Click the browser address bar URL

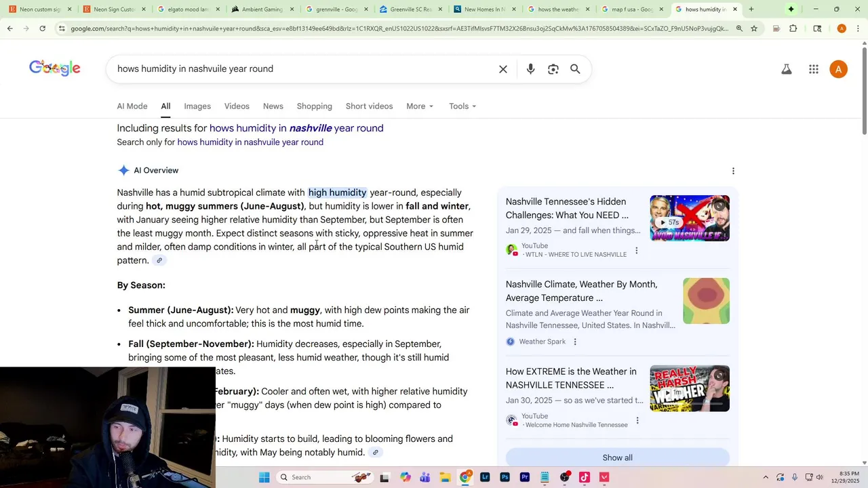pyautogui.click(x=399, y=28)
